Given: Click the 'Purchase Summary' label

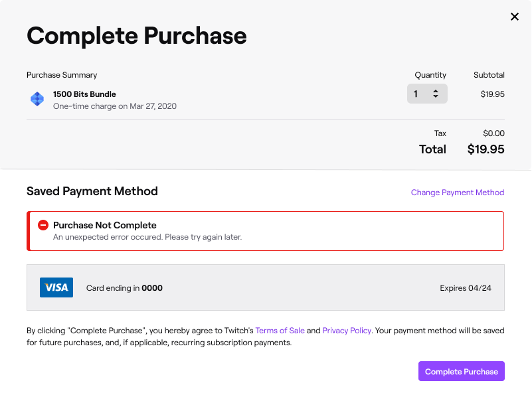Looking at the screenshot, I should pos(62,75).
